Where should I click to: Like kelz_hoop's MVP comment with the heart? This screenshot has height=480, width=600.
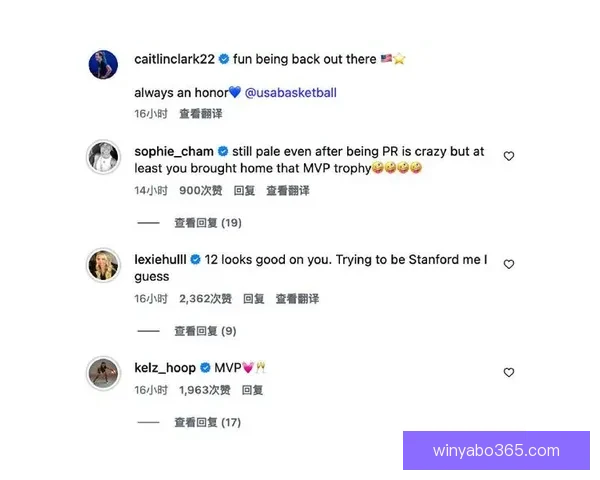[509, 372]
